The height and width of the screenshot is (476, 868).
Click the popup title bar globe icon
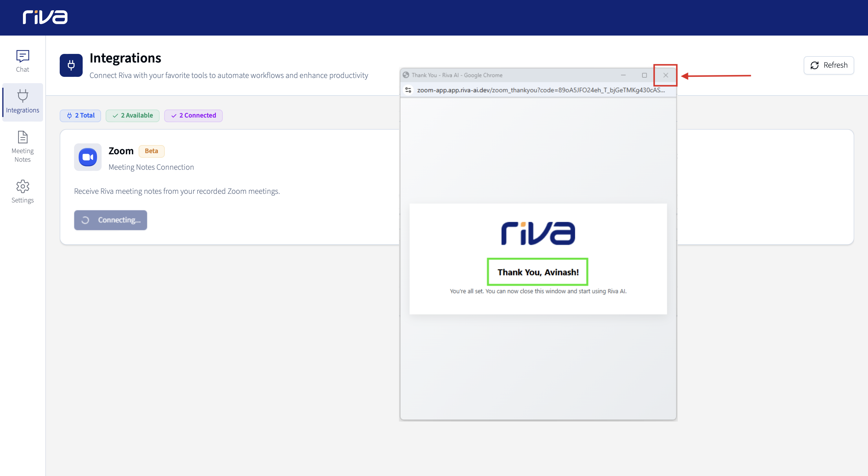tap(406, 75)
